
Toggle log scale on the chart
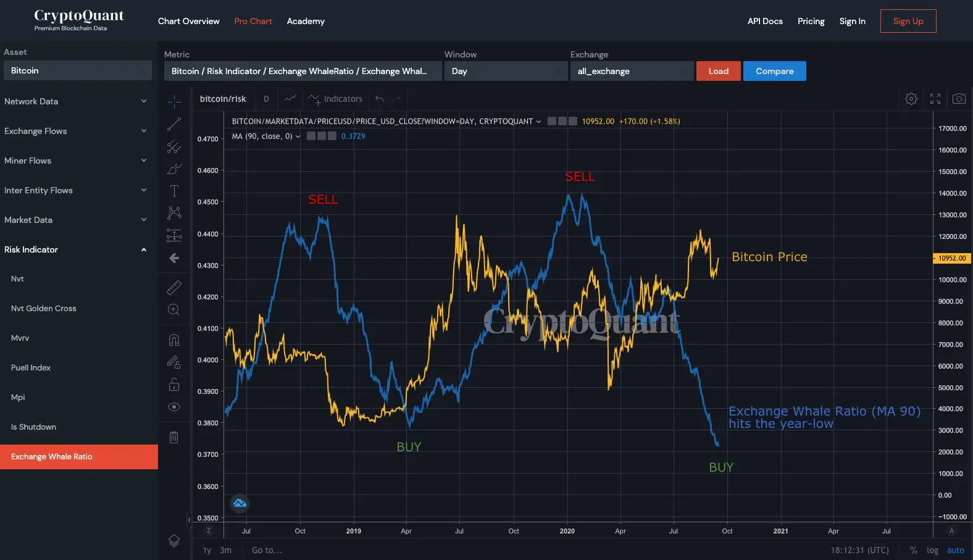(932, 550)
